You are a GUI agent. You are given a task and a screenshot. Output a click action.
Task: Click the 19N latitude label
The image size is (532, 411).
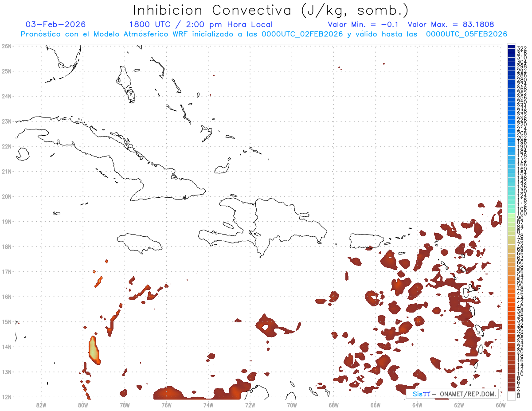point(7,221)
